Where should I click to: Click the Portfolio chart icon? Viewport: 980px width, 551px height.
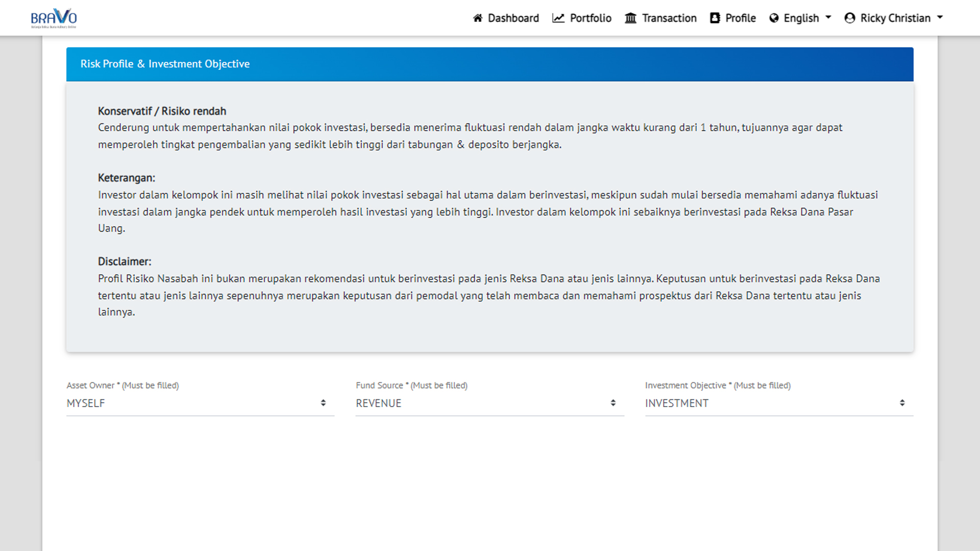[x=558, y=18]
